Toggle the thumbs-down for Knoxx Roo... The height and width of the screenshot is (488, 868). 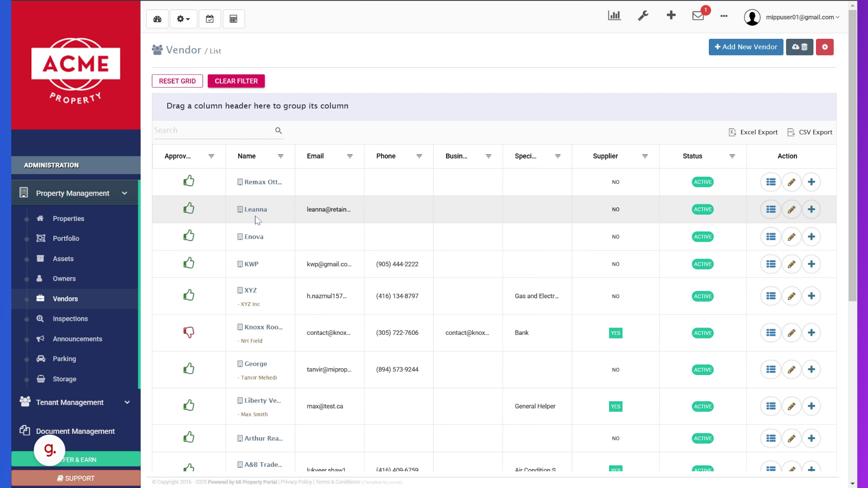click(x=189, y=333)
